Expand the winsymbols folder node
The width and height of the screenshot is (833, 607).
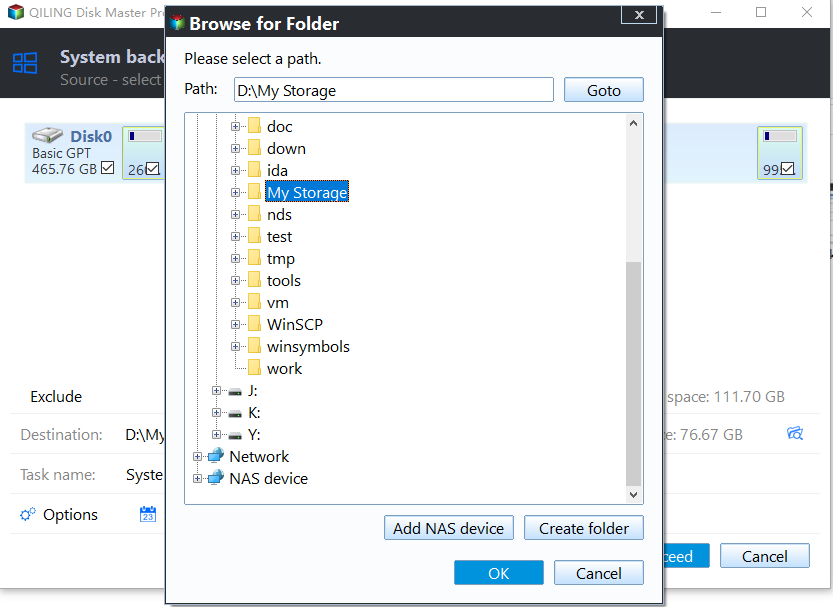pos(235,347)
